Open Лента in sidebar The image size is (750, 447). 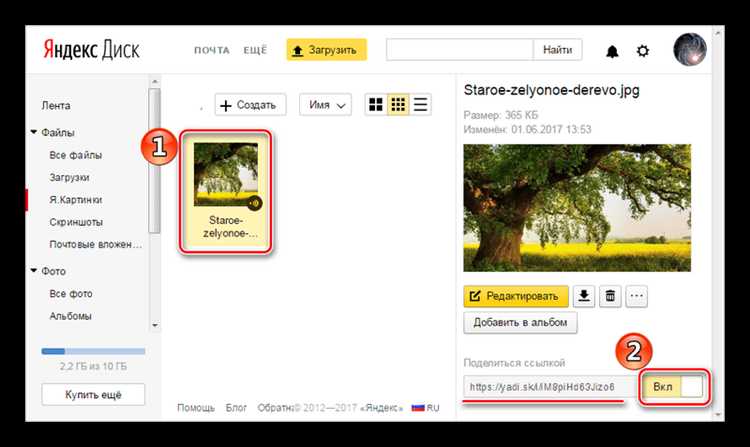coord(55,106)
